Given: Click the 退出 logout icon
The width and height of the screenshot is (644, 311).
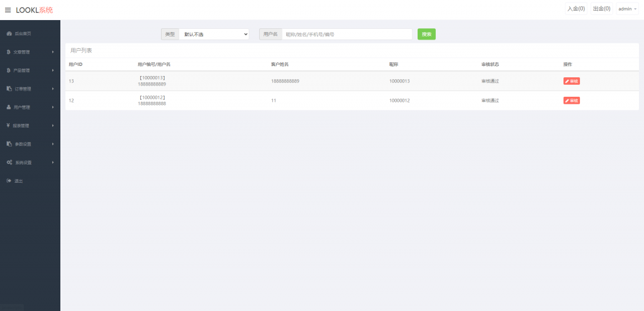Looking at the screenshot, I should (x=9, y=181).
